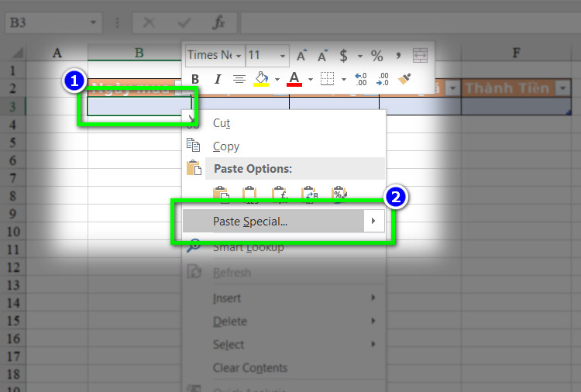Open the Name Box dropdown arrow
The height and width of the screenshot is (392, 581).
(93, 22)
